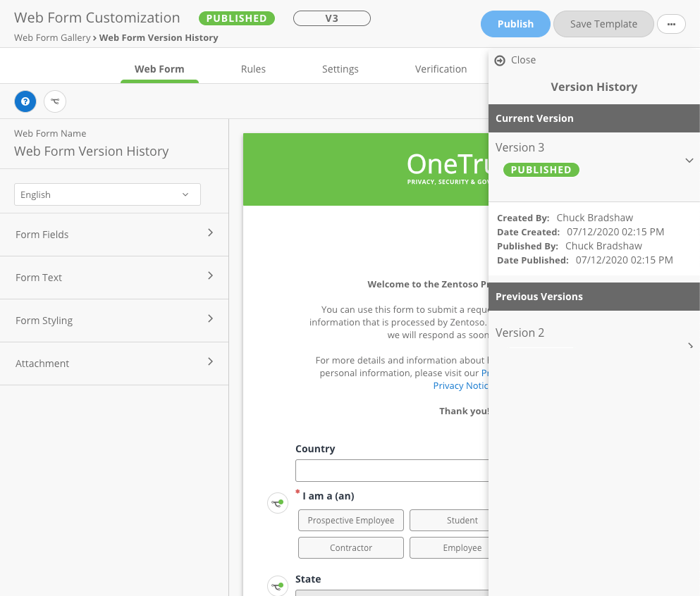Click the rule icon next to State field
Viewport: 700px width, 596px height.
(x=278, y=585)
